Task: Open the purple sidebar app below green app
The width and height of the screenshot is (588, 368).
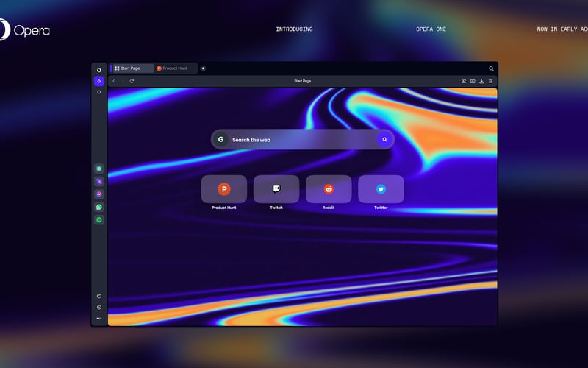Action: pyautogui.click(x=99, y=182)
